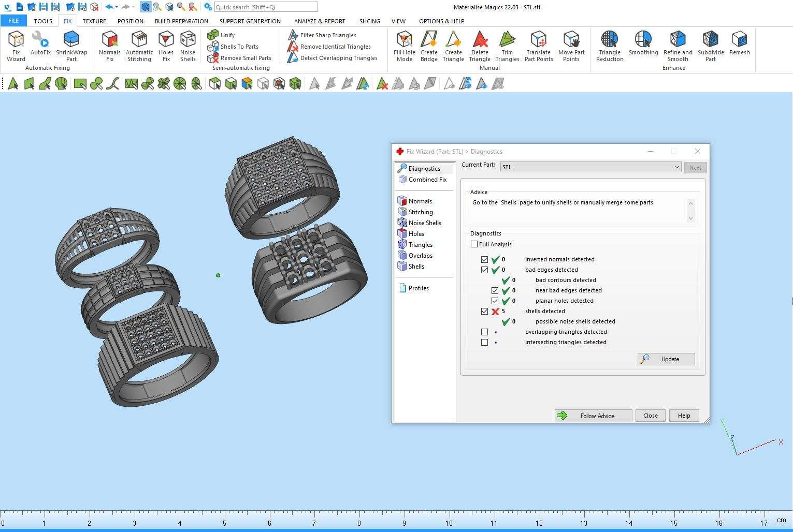This screenshot has height=532, width=793.
Task: Open the Analyze & Report tab
Action: (x=319, y=21)
